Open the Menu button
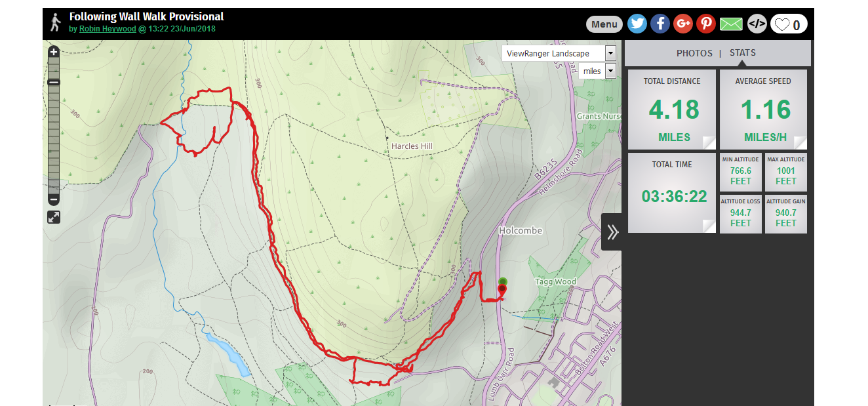This screenshot has width=868, height=406. pos(604,24)
